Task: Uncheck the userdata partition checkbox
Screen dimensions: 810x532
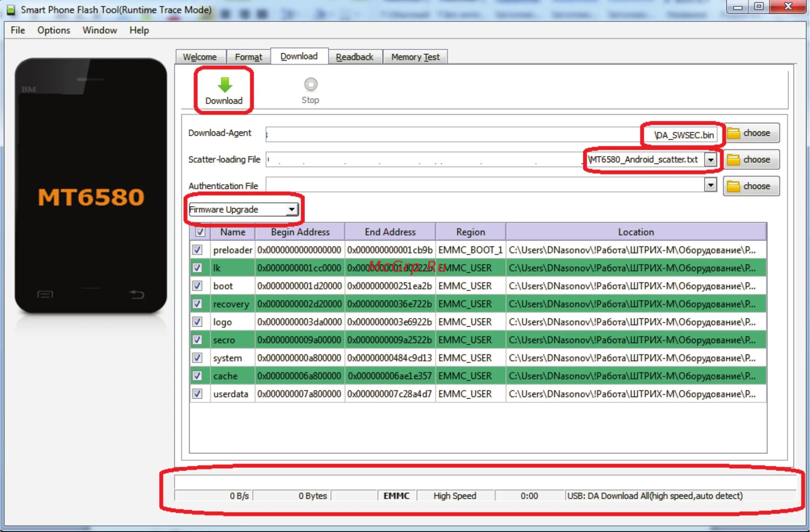Action: pyautogui.click(x=197, y=394)
